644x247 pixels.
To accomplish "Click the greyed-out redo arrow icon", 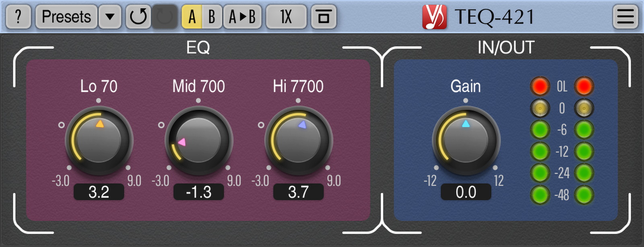I will point(164,17).
